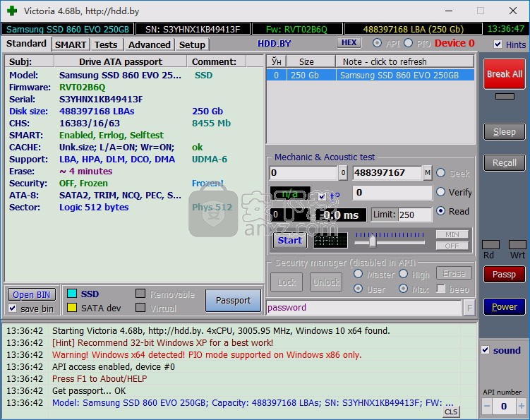
Task: Select the High security level radio
Action: (403, 274)
